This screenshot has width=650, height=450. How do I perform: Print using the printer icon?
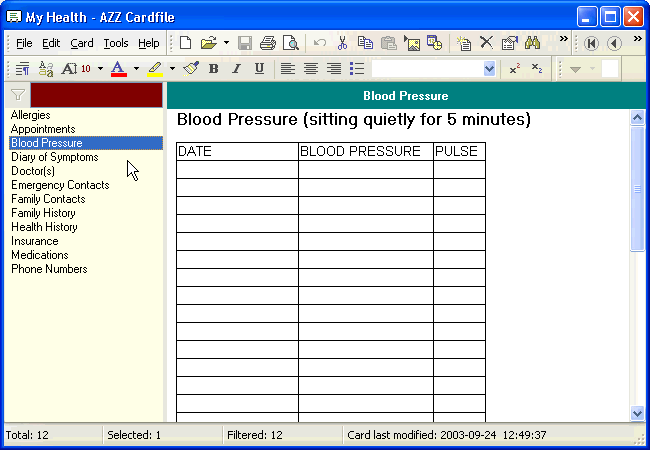(x=268, y=43)
